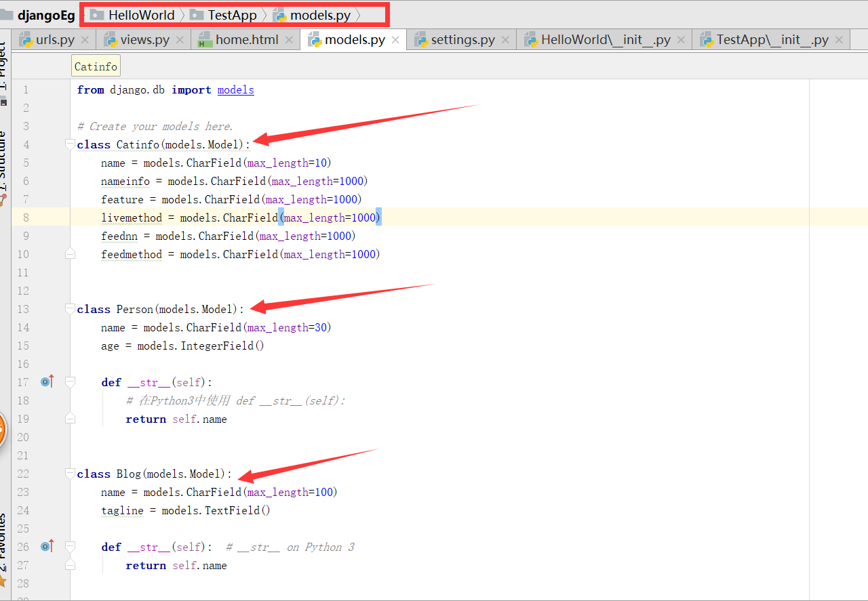Close the home.html tab
The width and height of the screenshot is (868, 601).
[289, 39]
